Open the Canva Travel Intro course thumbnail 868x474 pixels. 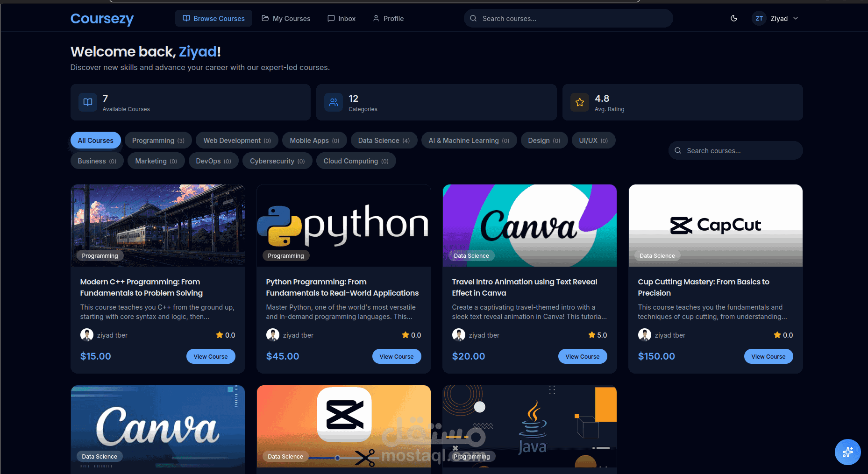click(x=530, y=225)
